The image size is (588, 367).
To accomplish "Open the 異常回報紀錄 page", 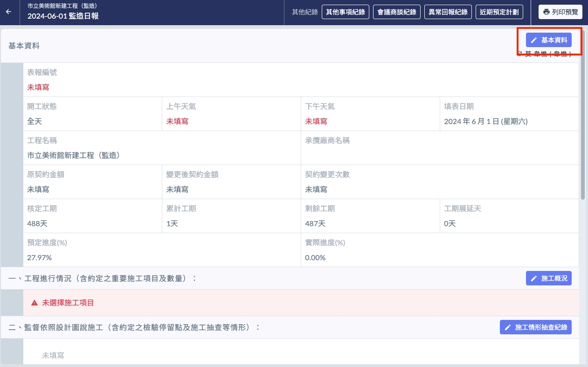I will pyautogui.click(x=448, y=12).
